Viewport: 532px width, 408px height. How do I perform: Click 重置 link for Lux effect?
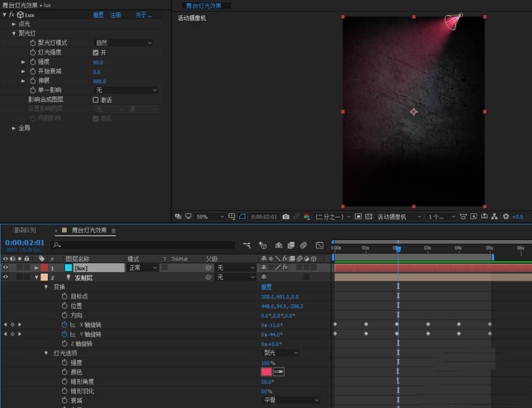98,14
